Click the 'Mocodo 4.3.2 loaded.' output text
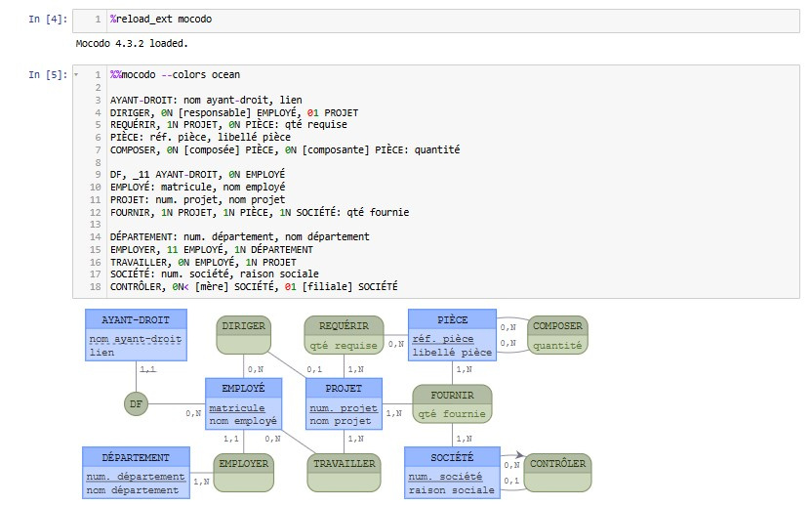 pyautogui.click(x=132, y=44)
